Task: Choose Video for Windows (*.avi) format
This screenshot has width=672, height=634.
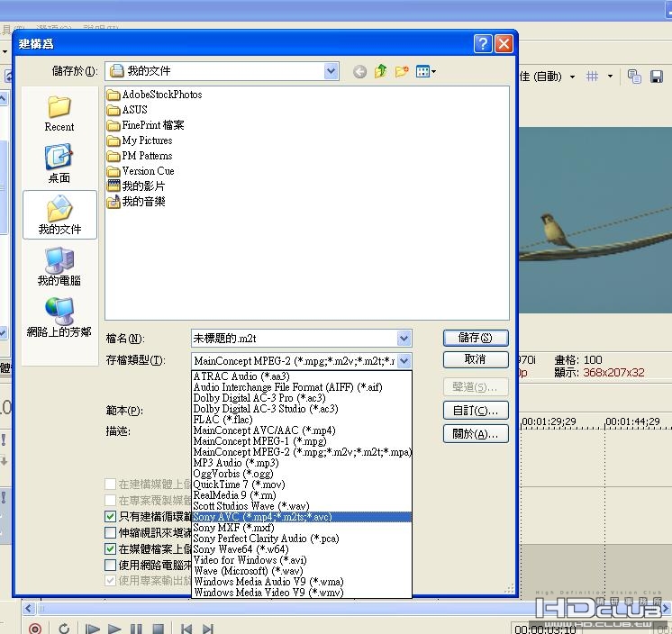Action: 302,560
